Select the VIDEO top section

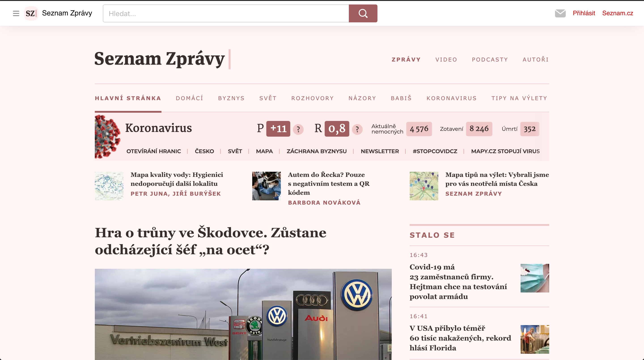point(446,59)
